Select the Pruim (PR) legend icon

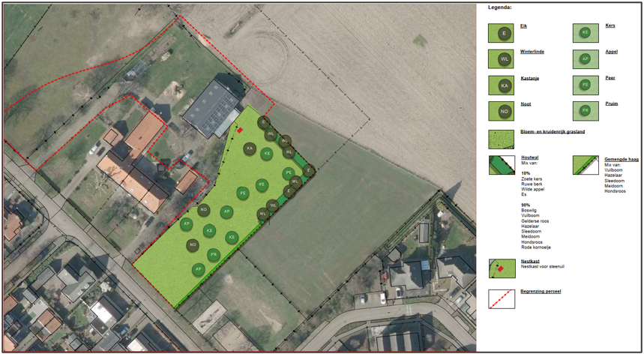tap(586, 111)
